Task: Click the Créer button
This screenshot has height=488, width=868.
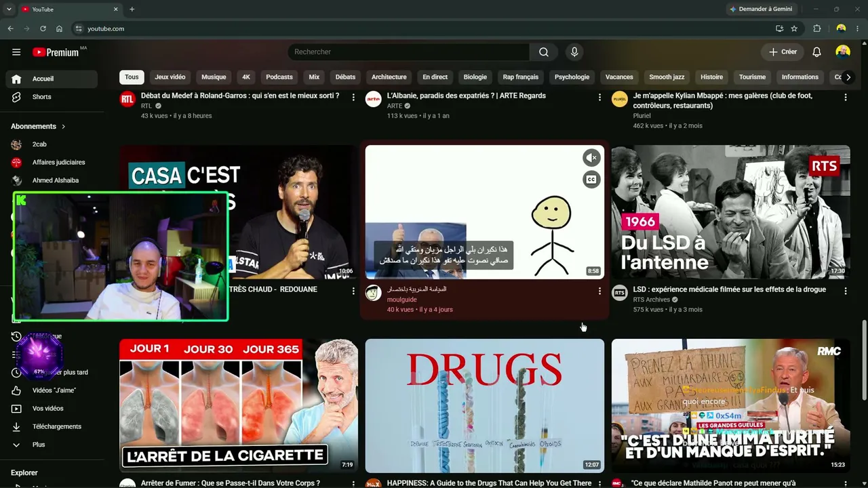Action: (x=783, y=52)
